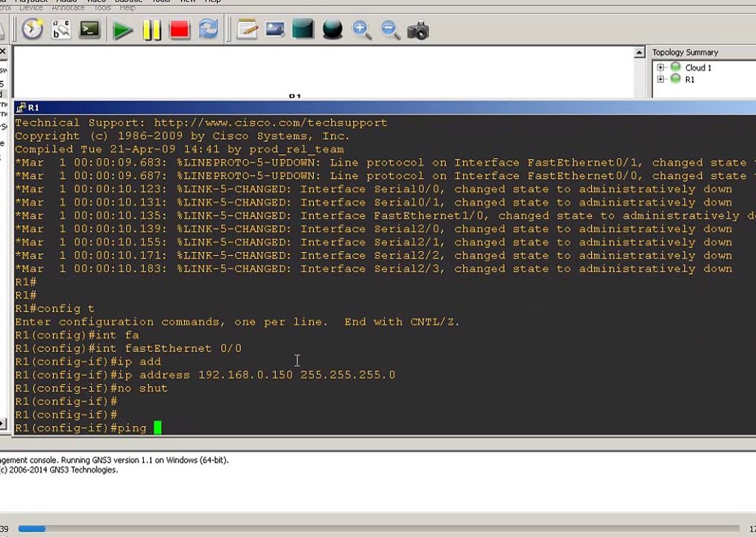This screenshot has height=537, width=756.
Task: Zoom out with the minus magnifier
Action: (x=390, y=29)
